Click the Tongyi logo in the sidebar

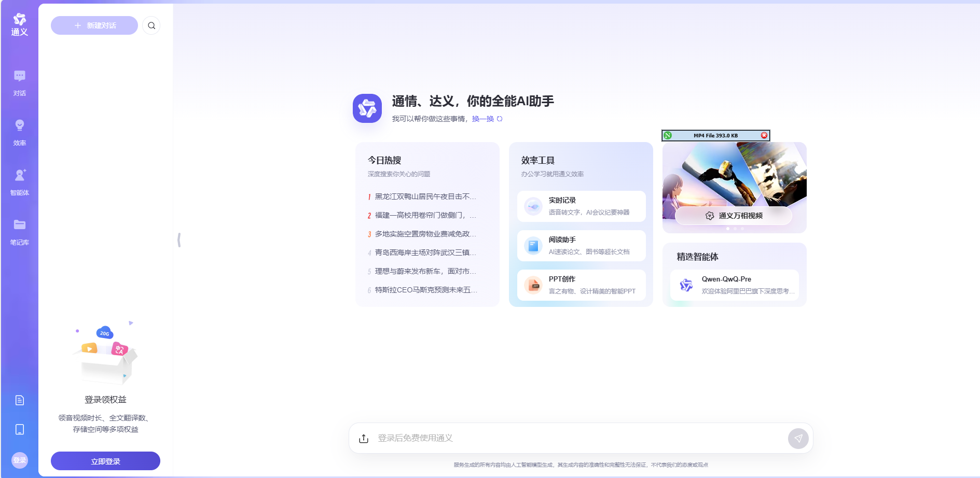tap(20, 24)
